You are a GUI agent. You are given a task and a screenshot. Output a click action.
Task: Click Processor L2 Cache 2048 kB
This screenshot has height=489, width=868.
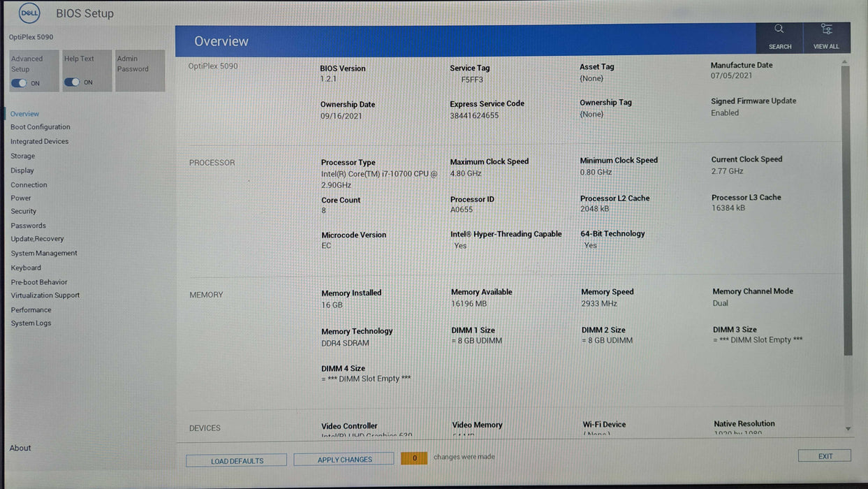coord(594,209)
